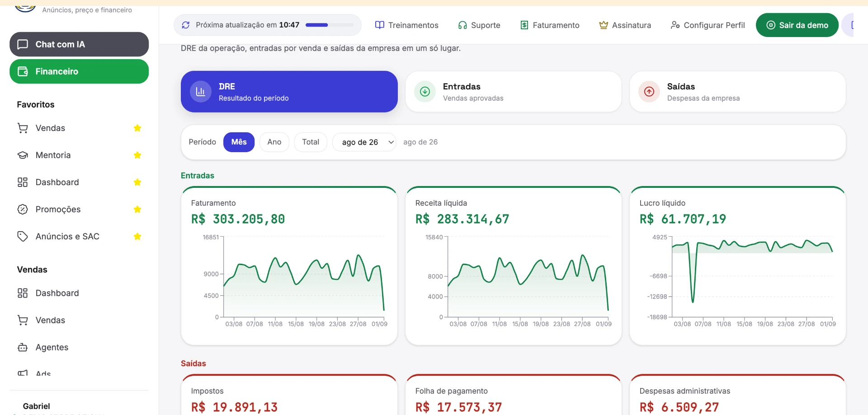Click the Mentoria graduation cap icon
The height and width of the screenshot is (415, 868).
coord(23,155)
